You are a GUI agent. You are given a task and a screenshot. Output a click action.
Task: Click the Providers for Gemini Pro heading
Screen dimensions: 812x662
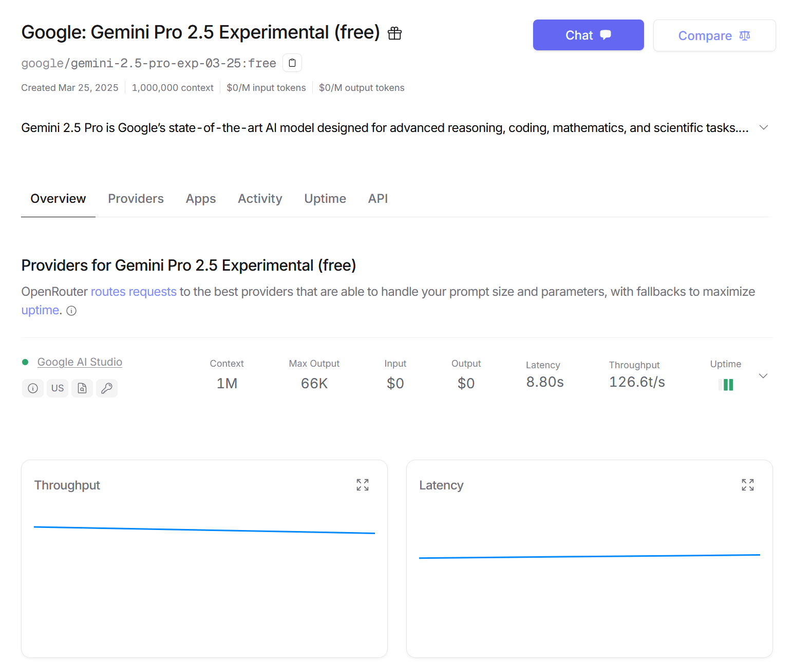[x=188, y=266]
